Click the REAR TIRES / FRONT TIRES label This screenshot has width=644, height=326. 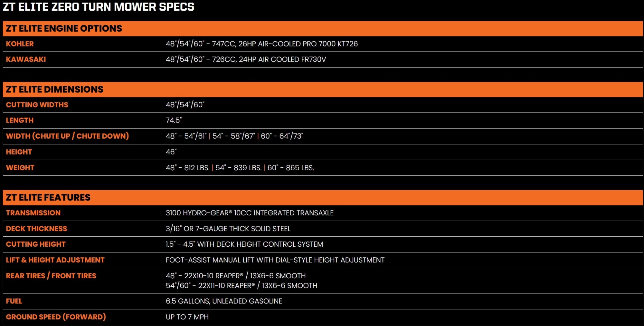tap(51, 276)
